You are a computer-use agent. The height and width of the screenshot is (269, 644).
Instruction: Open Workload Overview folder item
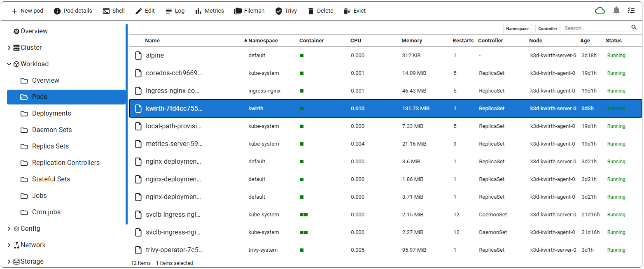[46, 81]
